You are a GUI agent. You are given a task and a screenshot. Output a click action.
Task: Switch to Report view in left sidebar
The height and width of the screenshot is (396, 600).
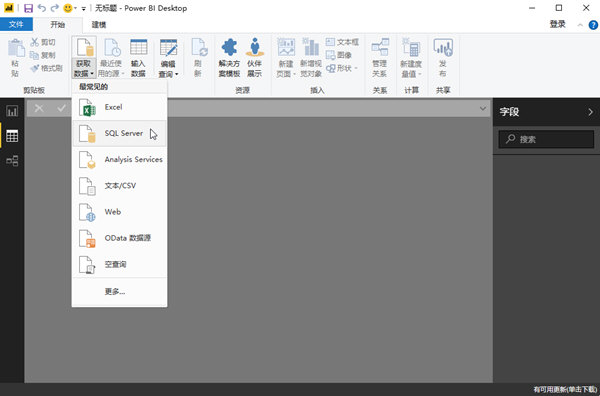point(12,111)
